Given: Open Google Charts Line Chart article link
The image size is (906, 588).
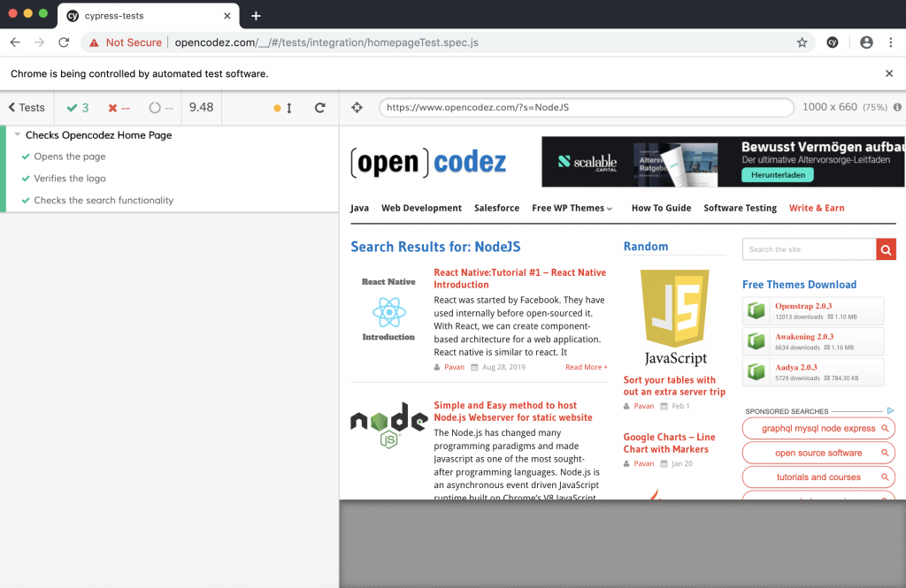Looking at the screenshot, I should click(x=669, y=443).
